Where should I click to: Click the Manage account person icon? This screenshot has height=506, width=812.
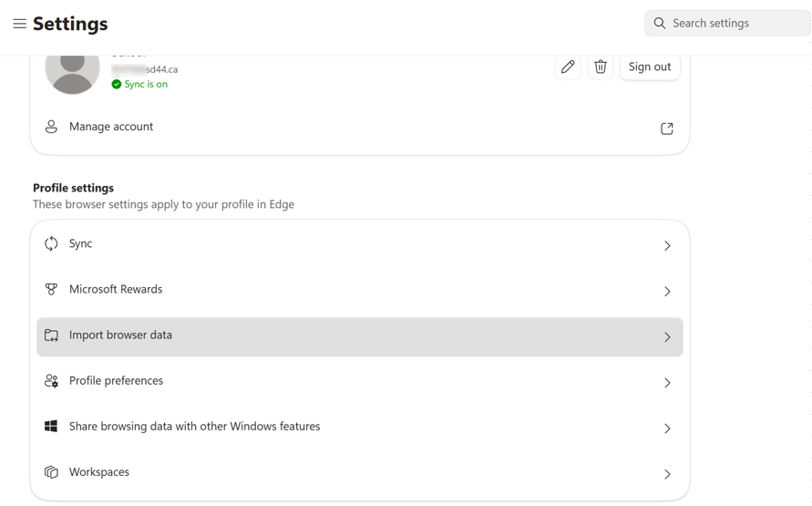[51, 127]
